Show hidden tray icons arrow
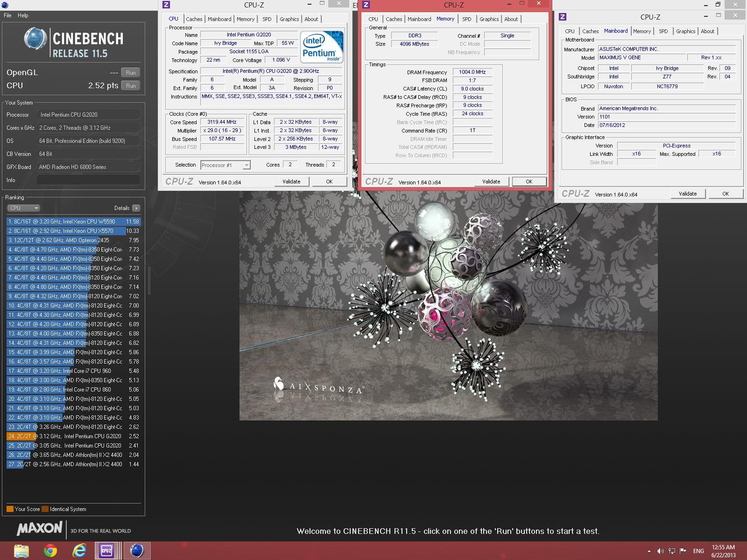 (x=649, y=551)
